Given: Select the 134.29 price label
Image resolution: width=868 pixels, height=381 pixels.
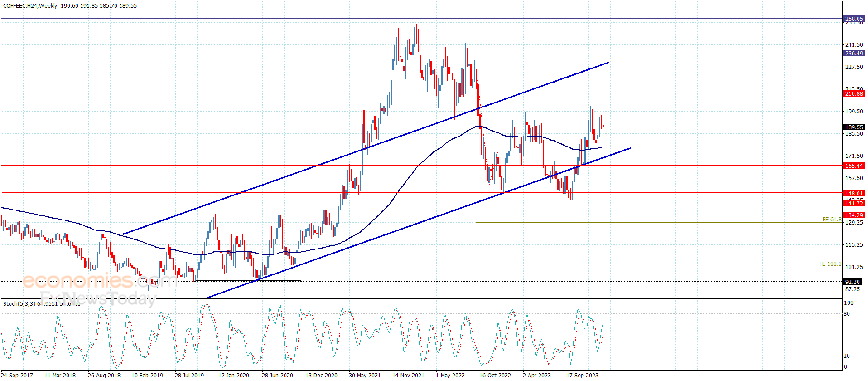Looking at the screenshot, I should [x=854, y=215].
